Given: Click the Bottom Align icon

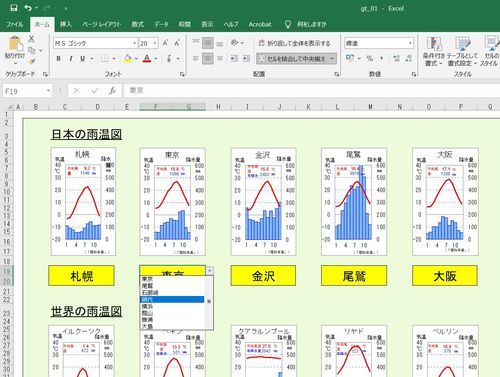Looking at the screenshot, I should 220,43.
